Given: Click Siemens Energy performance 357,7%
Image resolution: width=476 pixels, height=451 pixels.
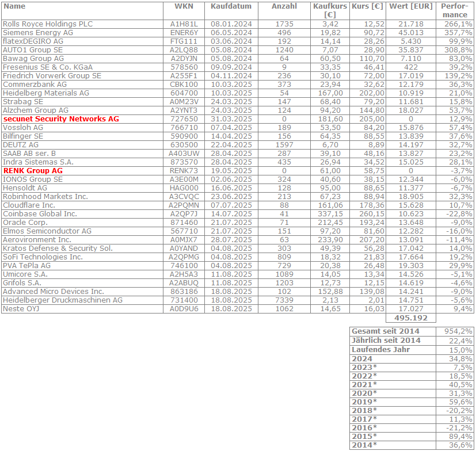Looking at the screenshot, I should pyautogui.click(x=458, y=33).
